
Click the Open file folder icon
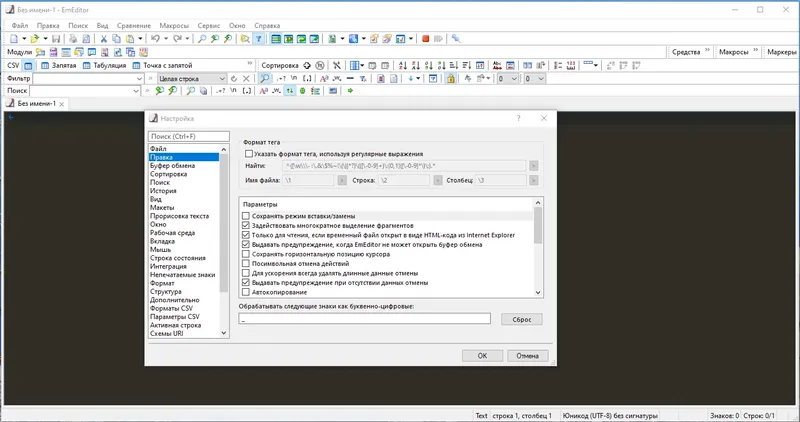[35, 39]
